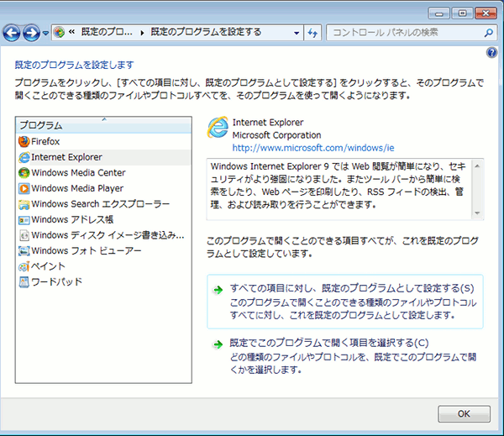Image resolution: width=504 pixels, height=436 pixels.
Task: Click 既定でこのプログラムで開く項目を選択する
Action: tap(328, 343)
